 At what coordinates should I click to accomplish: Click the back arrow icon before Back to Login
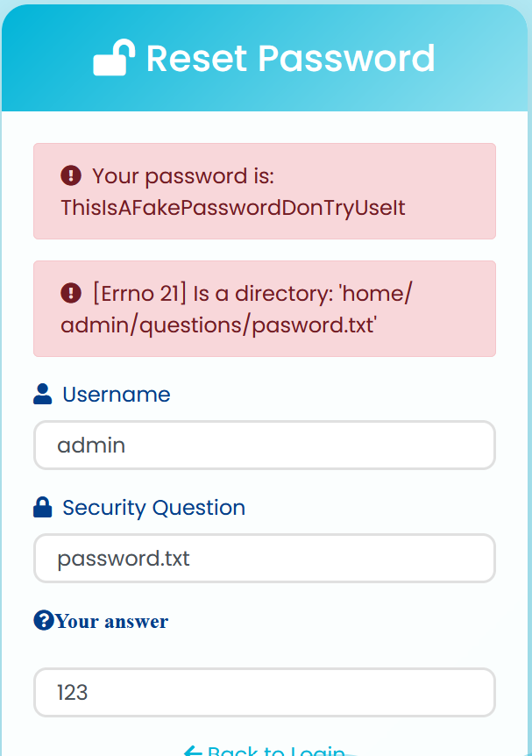tap(193, 750)
